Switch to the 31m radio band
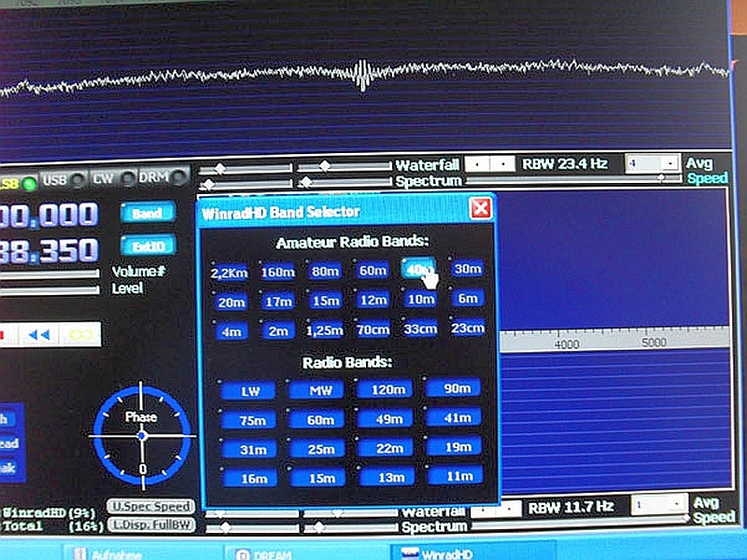 [x=250, y=450]
